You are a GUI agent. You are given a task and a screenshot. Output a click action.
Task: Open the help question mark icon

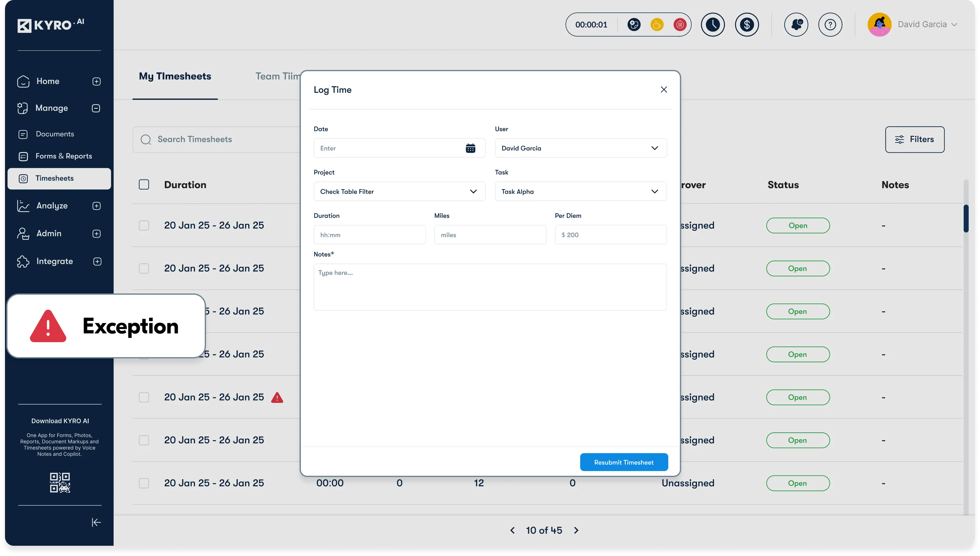(x=830, y=25)
